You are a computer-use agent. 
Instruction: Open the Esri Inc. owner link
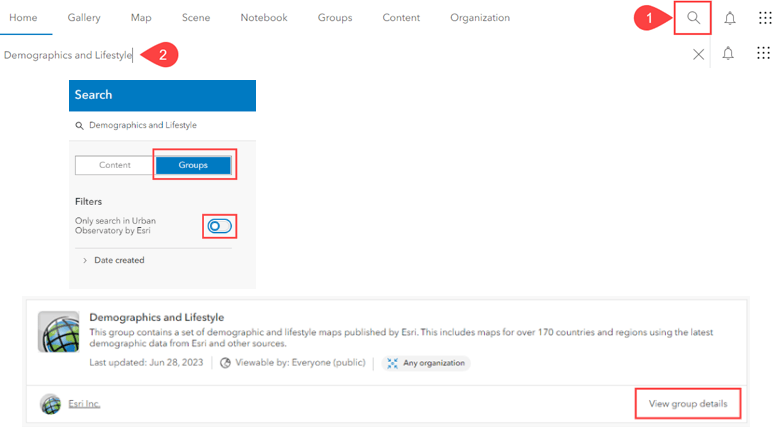(x=84, y=404)
